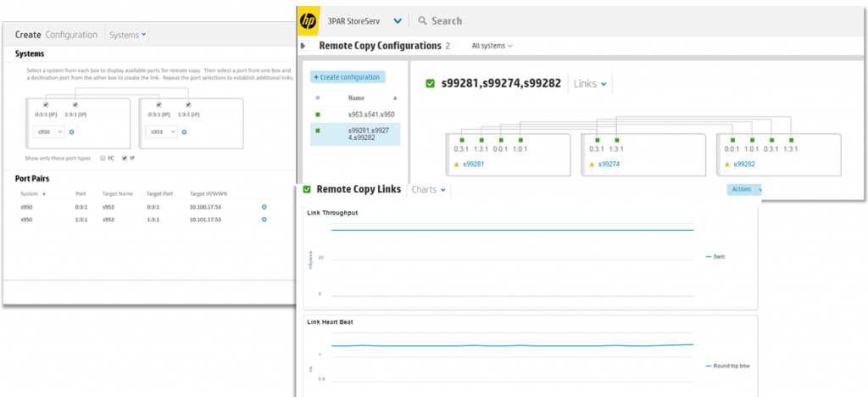Sort configurations by the Name column

click(356, 98)
